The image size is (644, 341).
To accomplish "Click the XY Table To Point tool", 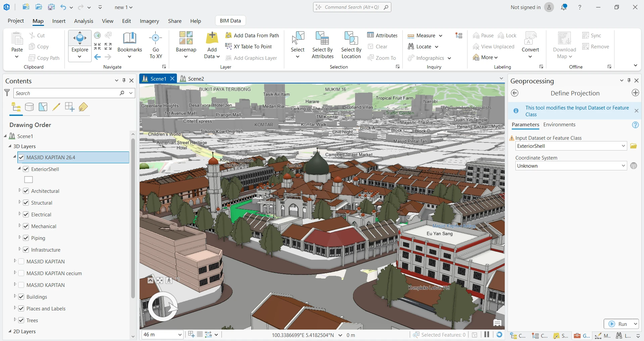I will coord(248,46).
